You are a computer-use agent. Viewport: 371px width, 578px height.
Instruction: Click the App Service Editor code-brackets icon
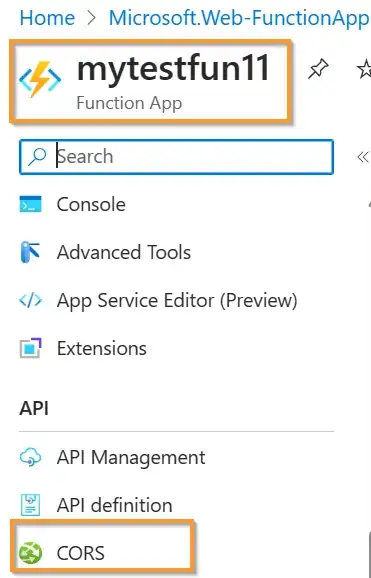[30, 300]
